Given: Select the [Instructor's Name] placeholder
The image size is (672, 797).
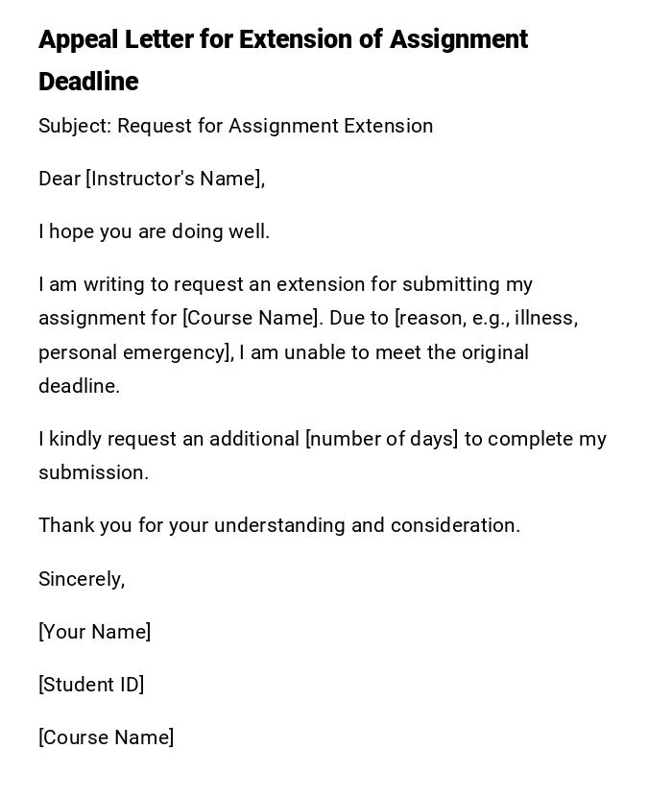Looking at the screenshot, I should pos(175,179).
